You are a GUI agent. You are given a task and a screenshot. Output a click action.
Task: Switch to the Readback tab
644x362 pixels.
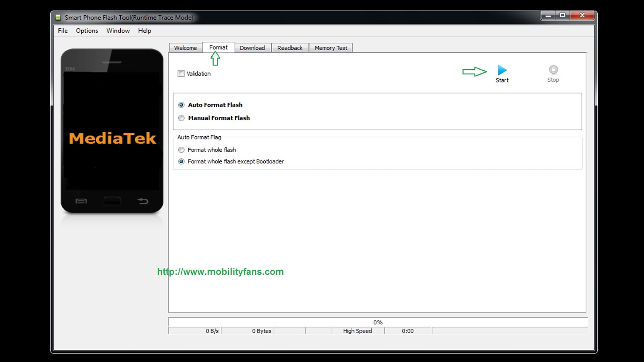coord(290,48)
